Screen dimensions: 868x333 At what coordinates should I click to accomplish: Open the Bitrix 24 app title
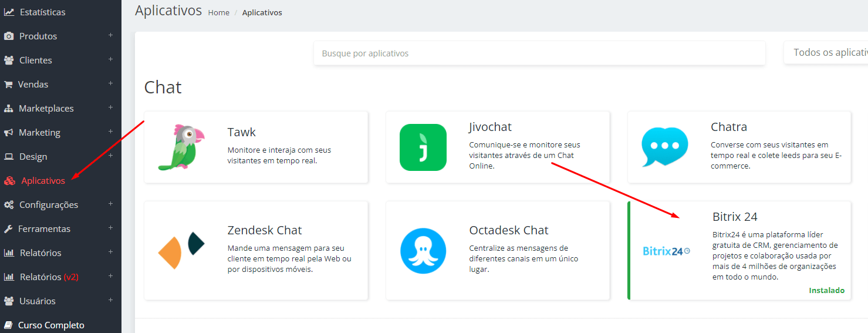[x=735, y=217]
